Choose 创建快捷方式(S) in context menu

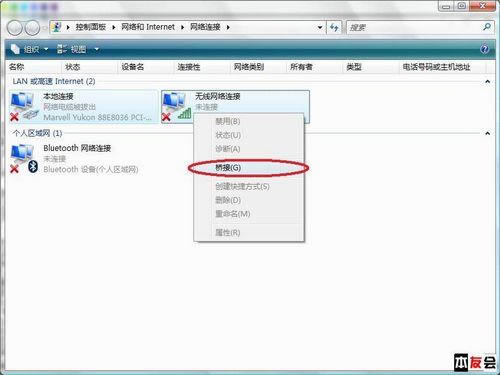point(249,186)
